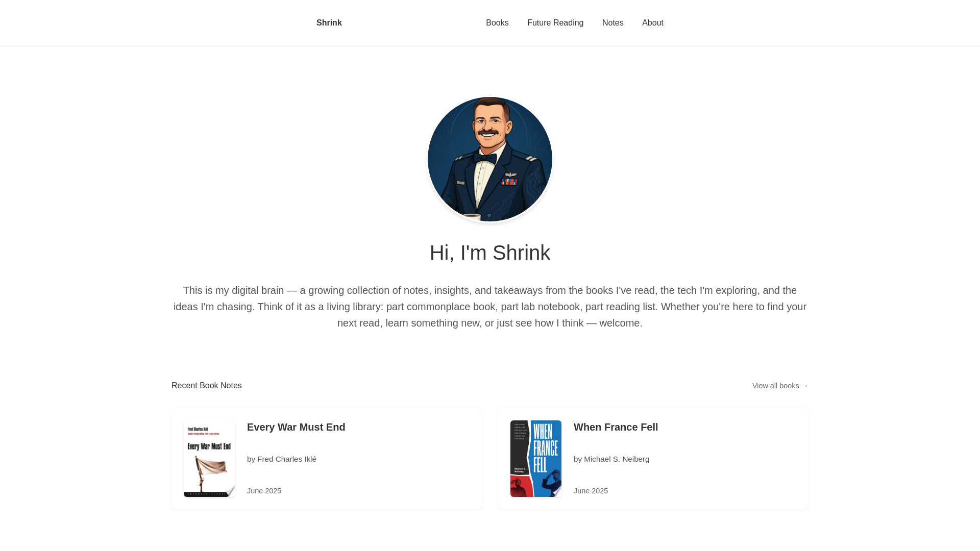
Task: Visit the About page
Action: 653,23
